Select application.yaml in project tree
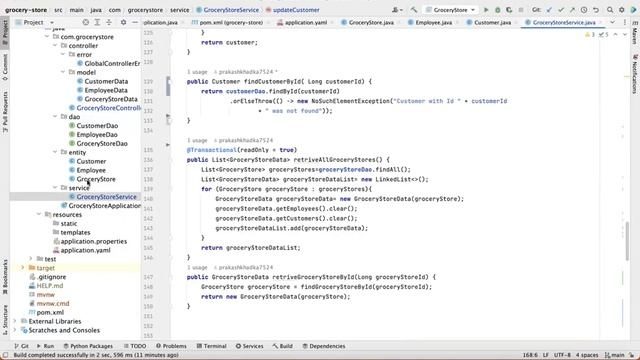640x360 pixels. click(x=85, y=250)
